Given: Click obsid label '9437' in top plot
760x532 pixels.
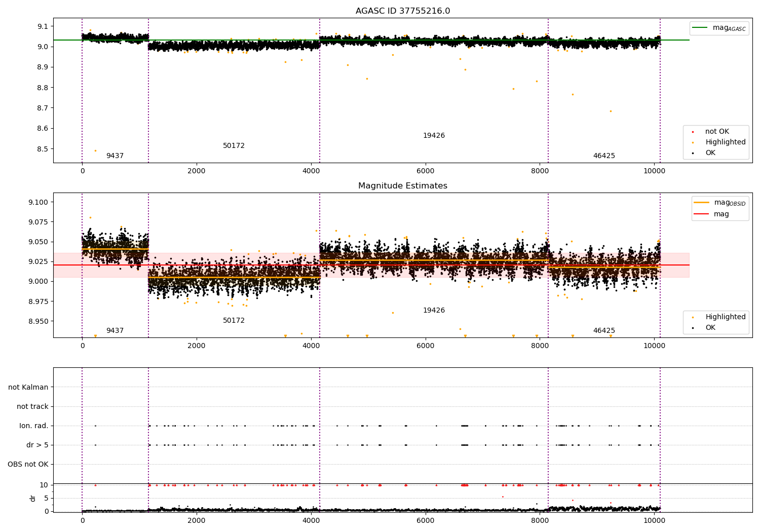Looking at the screenshot, I should (x=115, y=156).
